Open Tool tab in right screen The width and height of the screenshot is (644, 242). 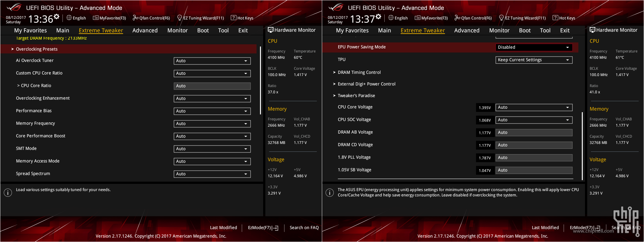pos(545,30)
